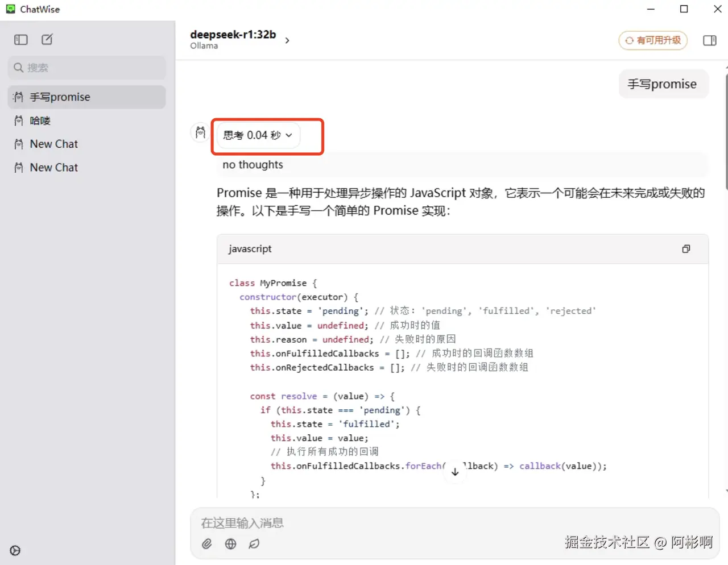Click the leaf icon in input toolbar

tap(254, 544)
